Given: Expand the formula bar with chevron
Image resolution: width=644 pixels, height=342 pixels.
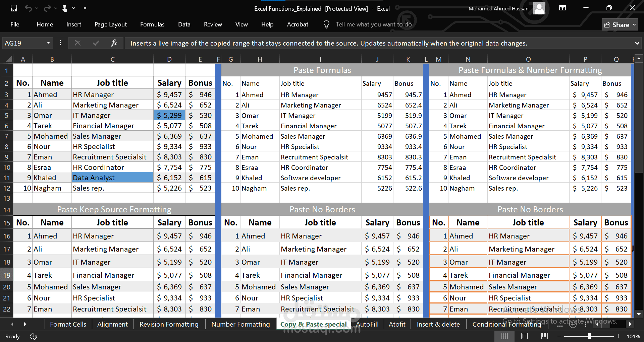Looking at the screenshot, I should pyautogui.click(x=637, y=43).
